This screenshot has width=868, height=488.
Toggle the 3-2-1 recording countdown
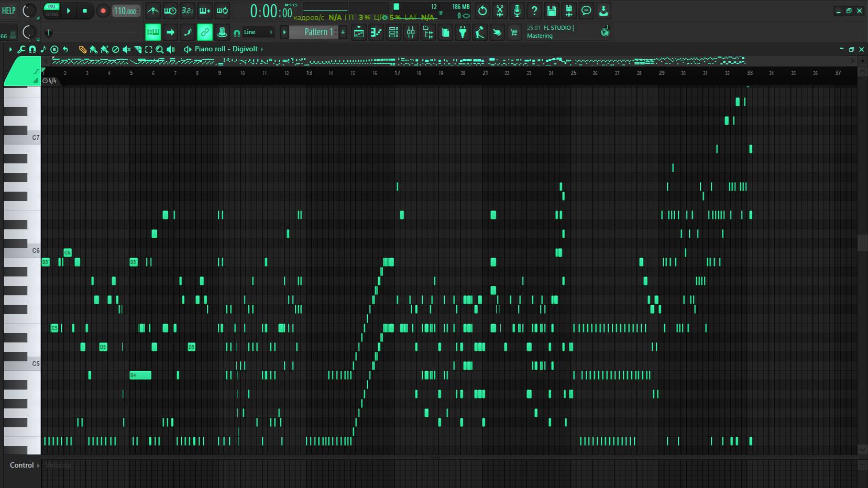pyautogui.click(x=187, y=10)
